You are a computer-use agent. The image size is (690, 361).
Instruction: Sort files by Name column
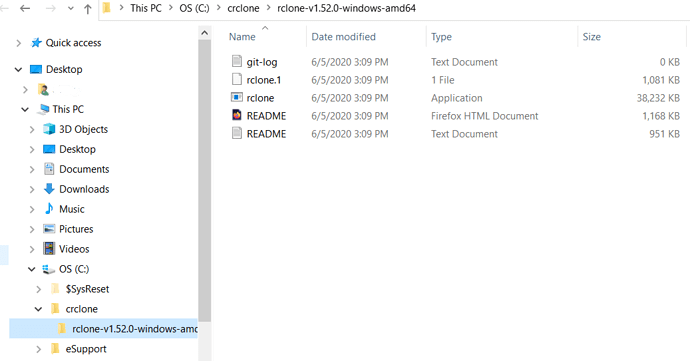(x=242, y=37)
